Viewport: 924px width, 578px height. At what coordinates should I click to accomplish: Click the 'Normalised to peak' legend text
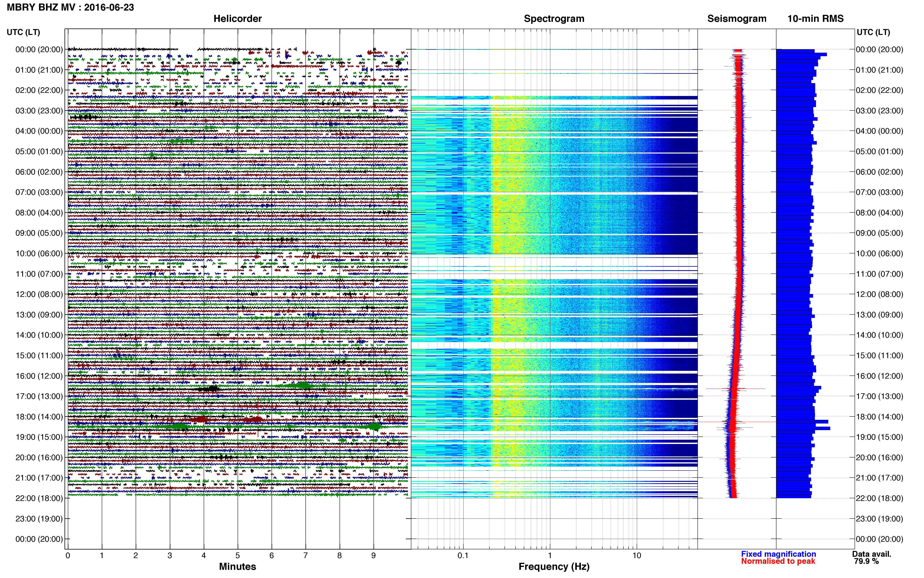pos(778,561)
